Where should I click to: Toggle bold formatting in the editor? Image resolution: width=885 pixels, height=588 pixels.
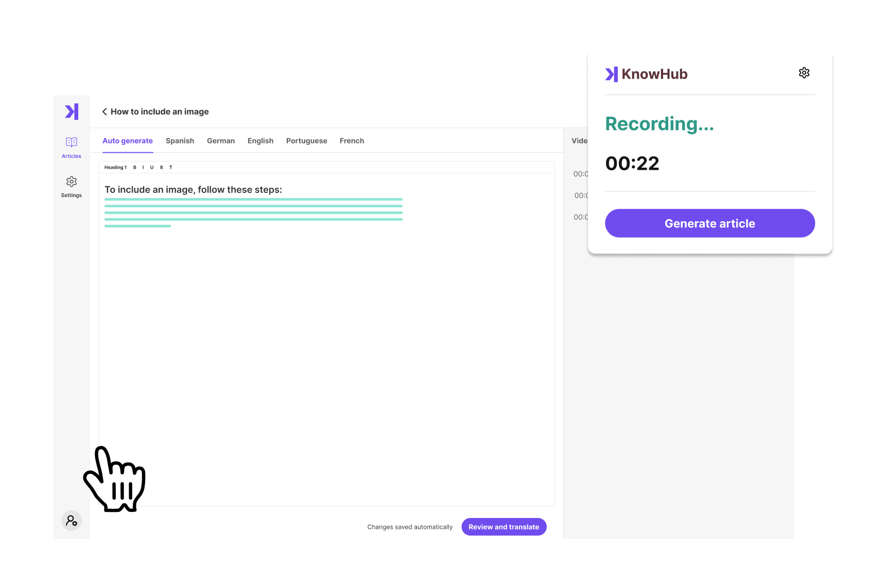[135, 167]
